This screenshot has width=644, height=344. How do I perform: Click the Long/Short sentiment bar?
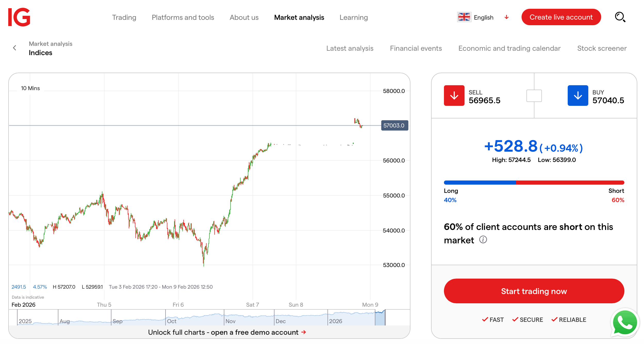click(x=534, y=183)
